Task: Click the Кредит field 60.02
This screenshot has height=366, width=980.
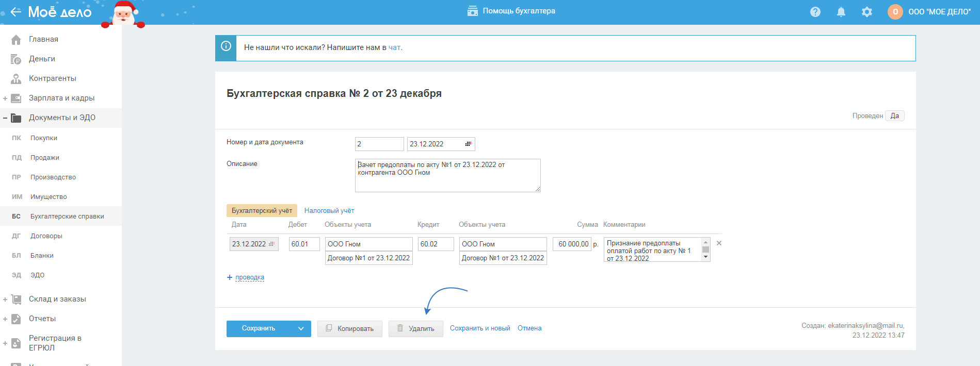Action: point(436,244)
